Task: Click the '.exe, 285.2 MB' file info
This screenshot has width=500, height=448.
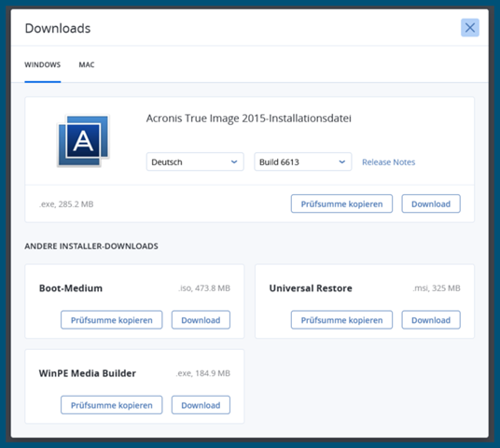Action: click(x=66, y=204)
